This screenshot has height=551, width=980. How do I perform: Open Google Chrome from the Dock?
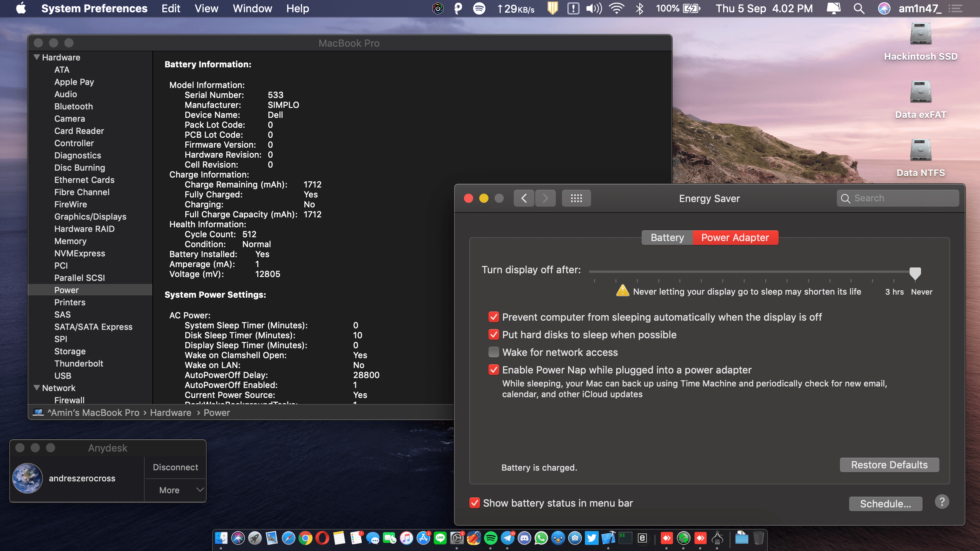(305, 538)
